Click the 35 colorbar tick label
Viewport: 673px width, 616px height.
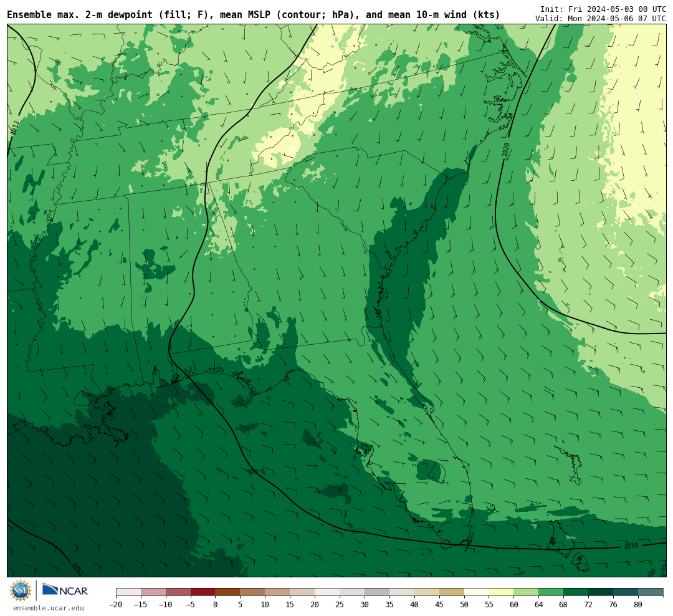pyautogui.click(x=389, y=604)
